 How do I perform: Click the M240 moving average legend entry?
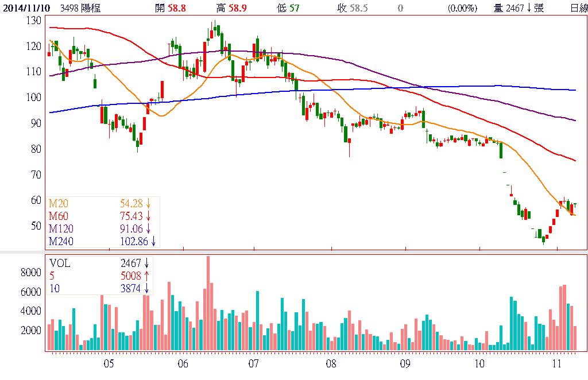[x=60, y=241]
